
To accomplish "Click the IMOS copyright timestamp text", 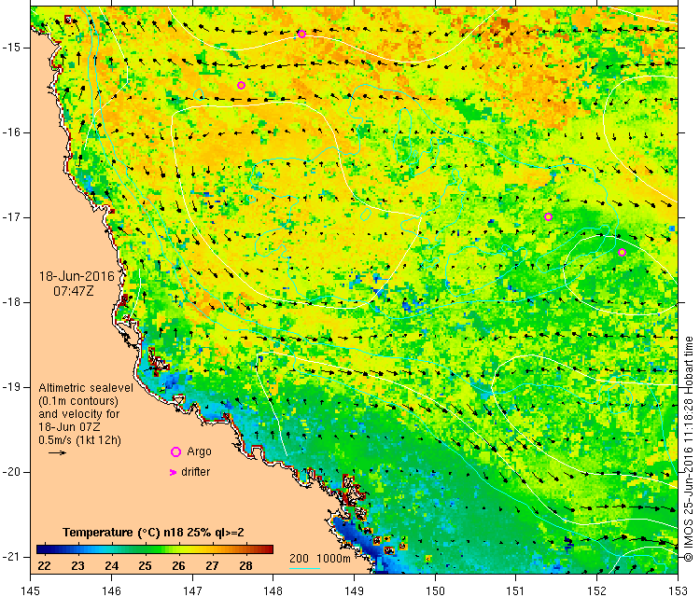I will coord(689,449).
